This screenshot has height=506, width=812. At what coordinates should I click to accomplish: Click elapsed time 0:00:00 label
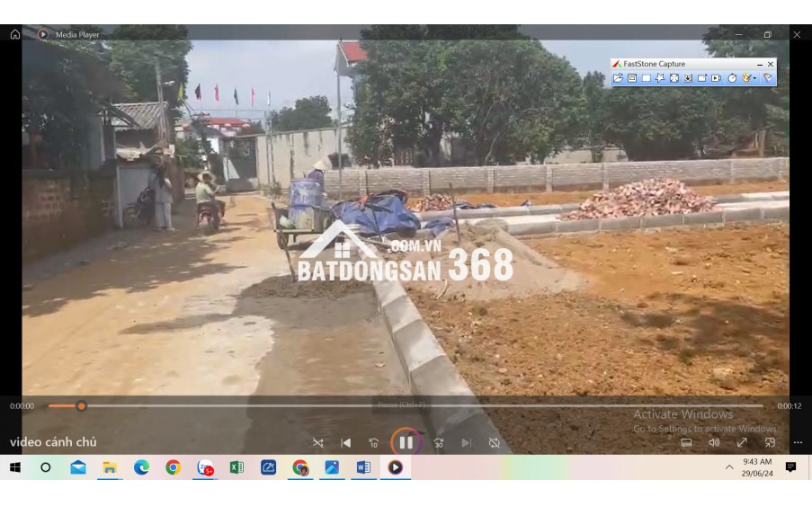[x=22, y=406]
